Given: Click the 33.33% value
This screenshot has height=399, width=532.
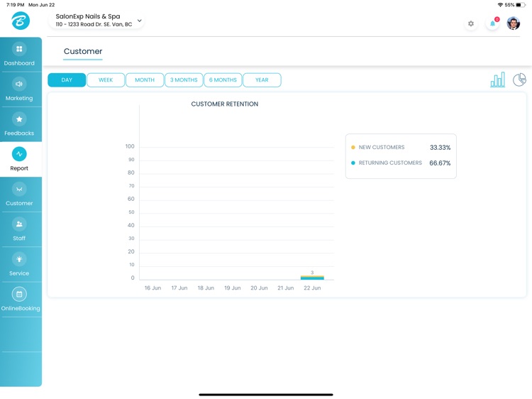Looking at the screenshot, I should [440, 148].
